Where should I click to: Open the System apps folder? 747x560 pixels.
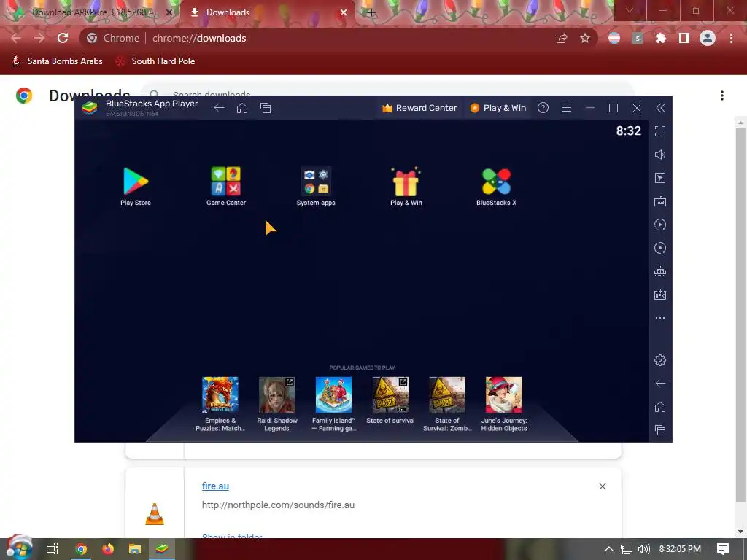pyautogui.click(x=316, y=182)
